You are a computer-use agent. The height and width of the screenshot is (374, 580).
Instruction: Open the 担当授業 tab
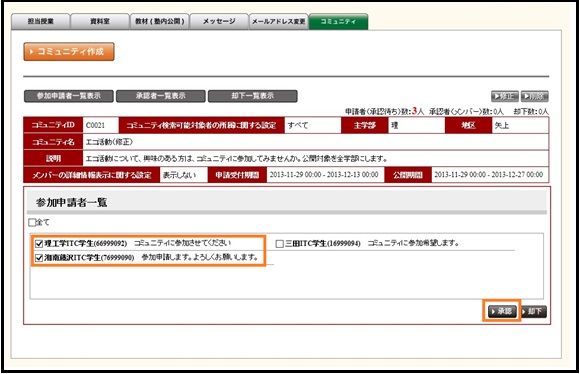(41, 21)
